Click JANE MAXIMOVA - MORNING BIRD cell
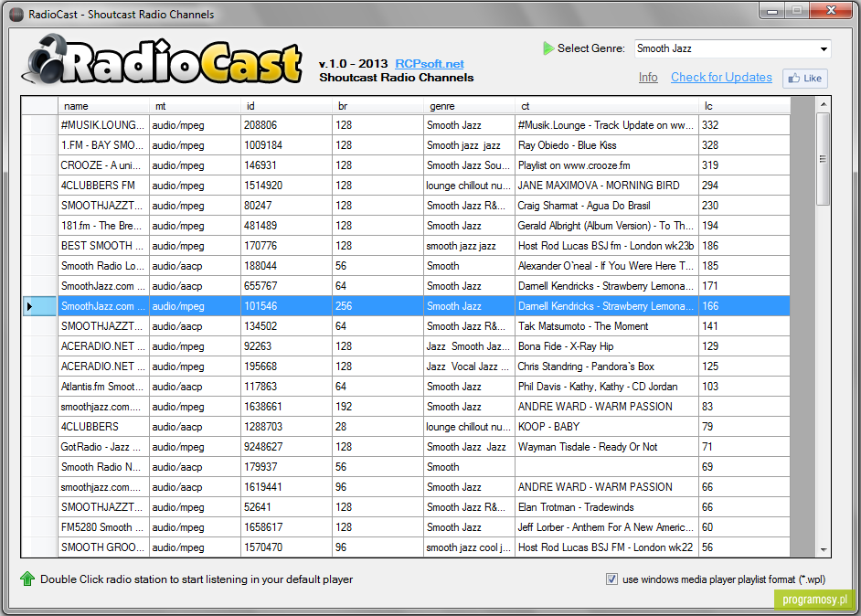This screenshot has width=861, height=616. pyautogui.click(x=607, y=186)
